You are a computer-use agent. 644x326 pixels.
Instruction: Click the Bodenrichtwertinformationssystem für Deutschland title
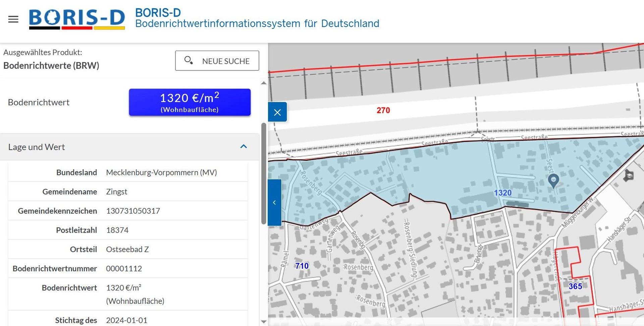coord(257,23)
